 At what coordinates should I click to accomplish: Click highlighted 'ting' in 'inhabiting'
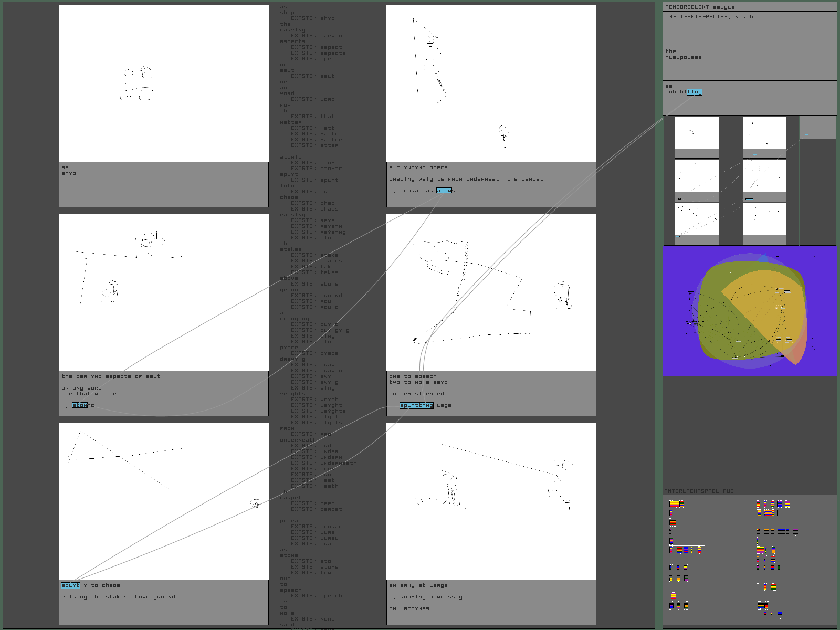coord(694,92)
